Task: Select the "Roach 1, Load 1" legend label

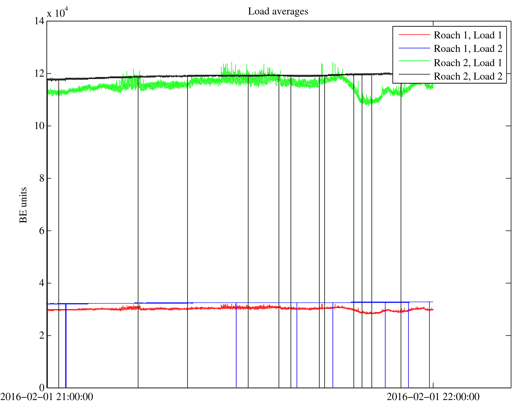Action: tap(468, 35)
